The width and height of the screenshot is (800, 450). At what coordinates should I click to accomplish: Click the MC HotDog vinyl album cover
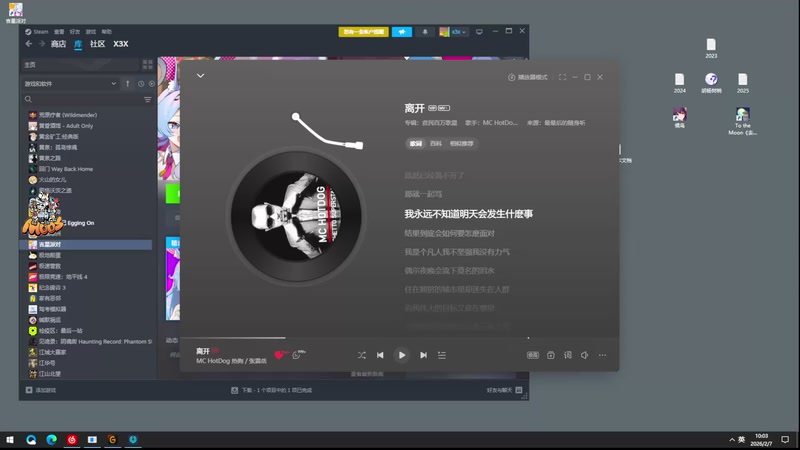click(296, 216)
